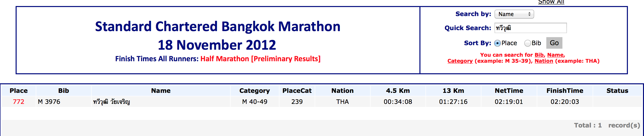The image size is (644, 136).
Task: Click the NetTime column header
Action: coord(509,91)
